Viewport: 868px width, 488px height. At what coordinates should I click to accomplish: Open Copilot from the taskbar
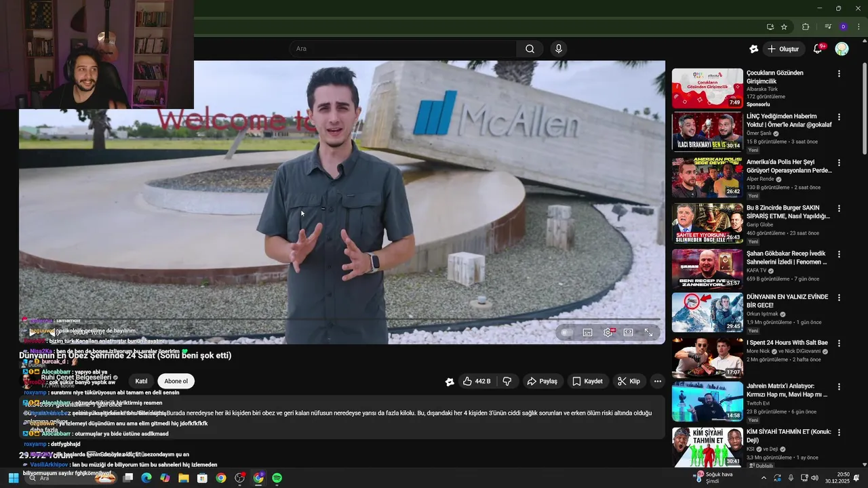[x=165, y=478]
